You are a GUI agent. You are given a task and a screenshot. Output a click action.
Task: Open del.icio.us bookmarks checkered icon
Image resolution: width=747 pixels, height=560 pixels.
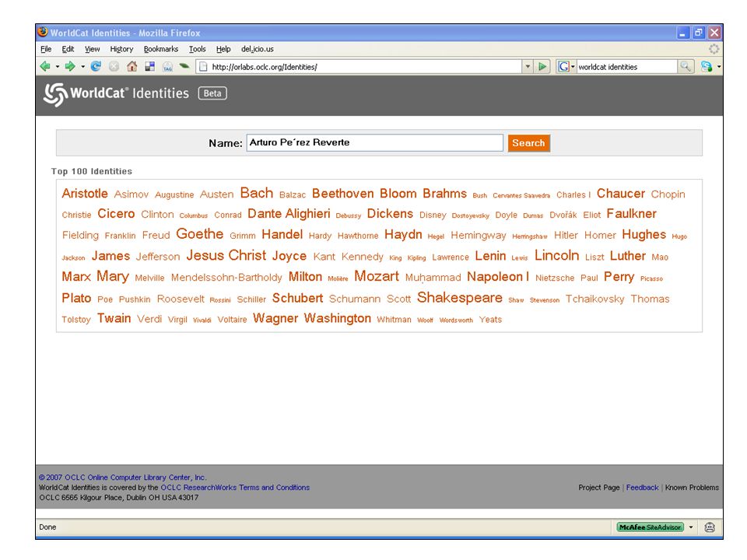pos(149,67)
